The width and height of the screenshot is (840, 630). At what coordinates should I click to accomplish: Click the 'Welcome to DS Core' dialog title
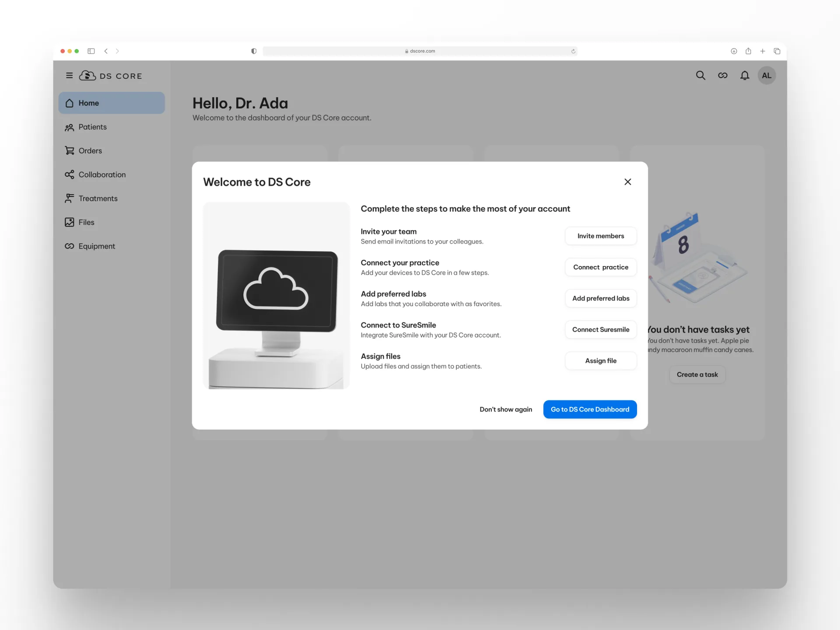pyautogui.click(x=257, y=182)
